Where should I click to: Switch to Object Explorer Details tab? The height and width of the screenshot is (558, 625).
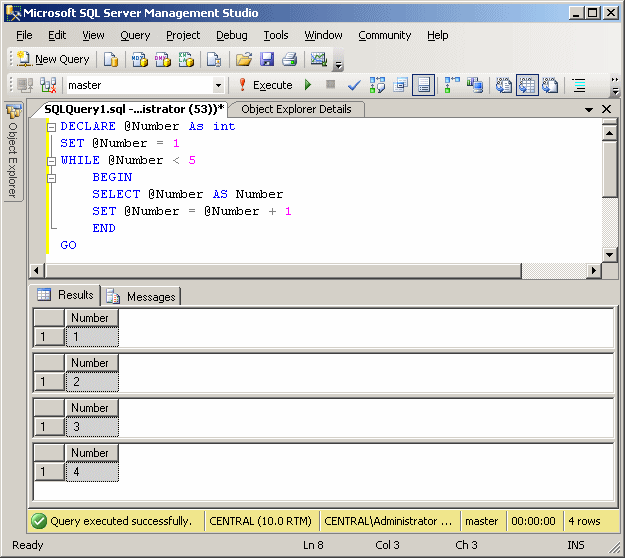296,109
